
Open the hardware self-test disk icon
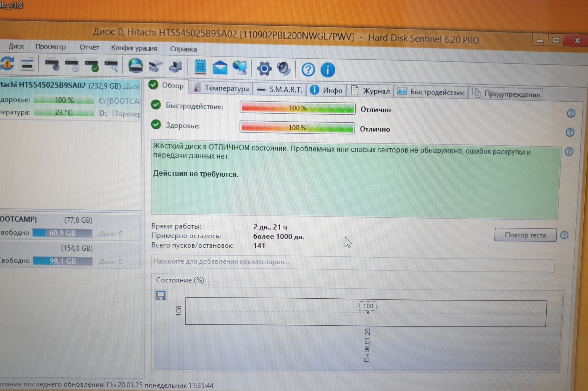click(52, 65)
